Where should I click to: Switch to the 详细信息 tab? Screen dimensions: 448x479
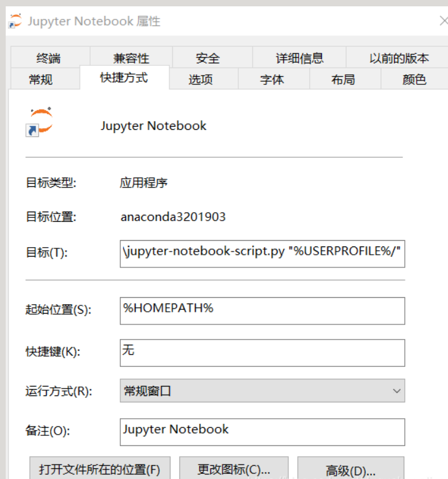(300, 58)
